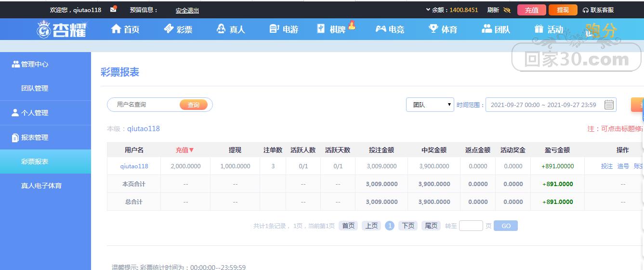Screen dimensions: 644x270
Task: Sort by the 盈亏金额 column header
Action: click(x=557, y=150)
